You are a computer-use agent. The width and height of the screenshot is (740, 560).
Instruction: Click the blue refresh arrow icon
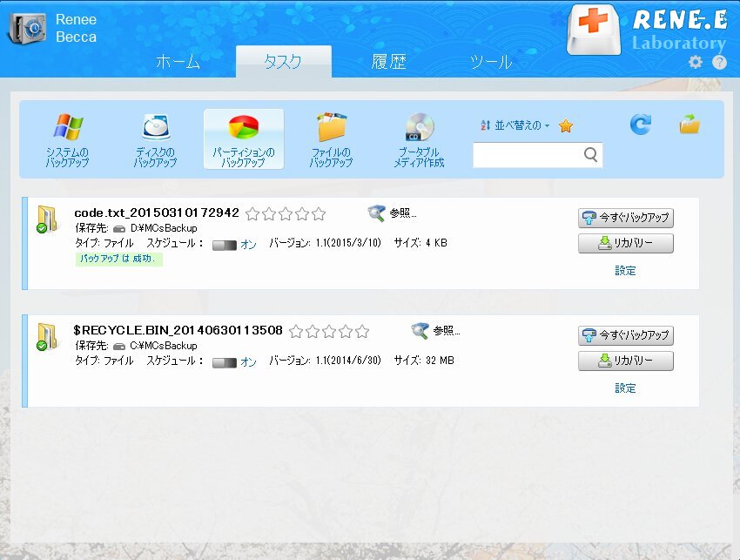tap(641, 125)
